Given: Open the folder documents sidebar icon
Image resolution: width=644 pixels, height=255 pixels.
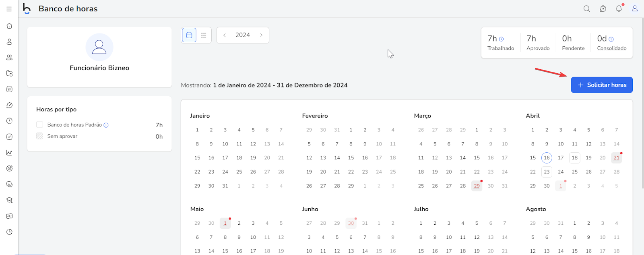Looking at the screenshot, I should coord(9,73).
